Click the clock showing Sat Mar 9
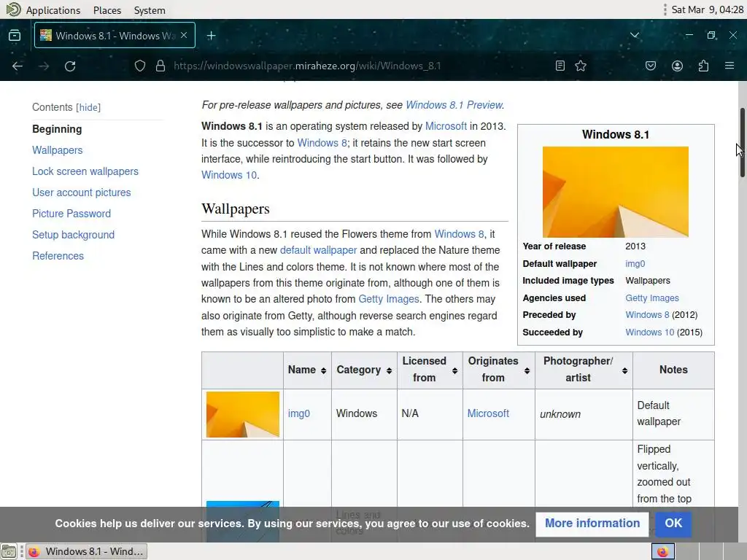Viewport: 747px width, 560px height. point(707,9)
